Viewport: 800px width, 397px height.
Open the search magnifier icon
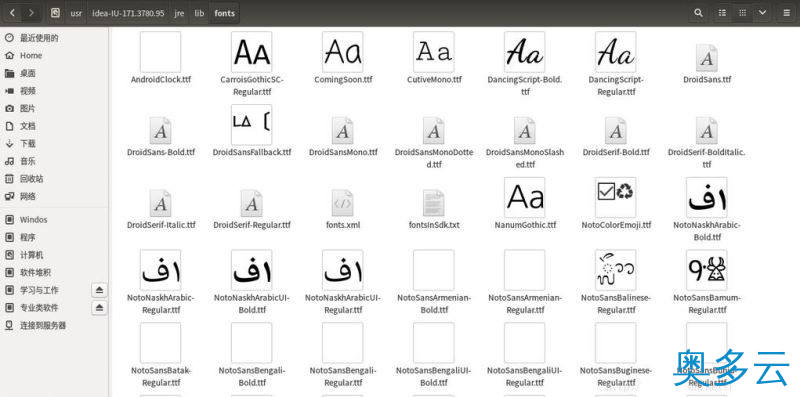pos(698,13)
